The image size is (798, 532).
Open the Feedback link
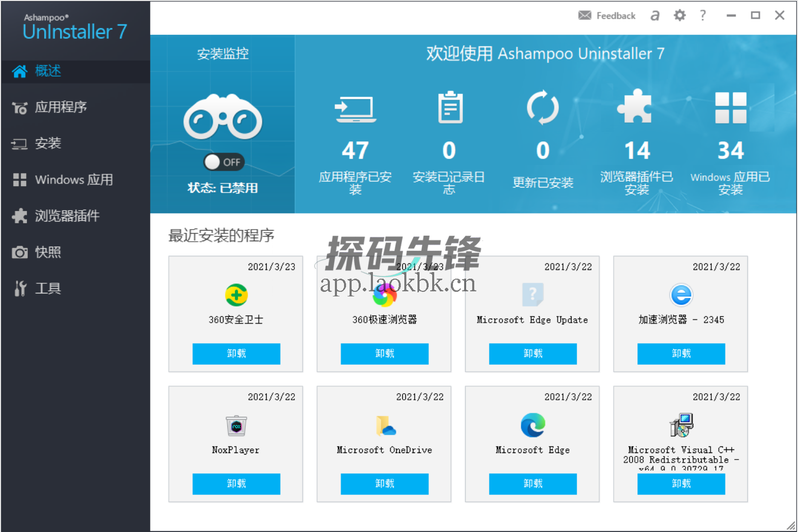607,16
